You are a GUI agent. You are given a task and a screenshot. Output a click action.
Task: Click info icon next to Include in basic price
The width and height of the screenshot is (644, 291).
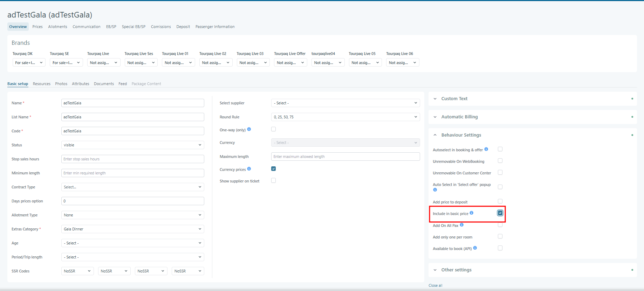coord(472,213)
